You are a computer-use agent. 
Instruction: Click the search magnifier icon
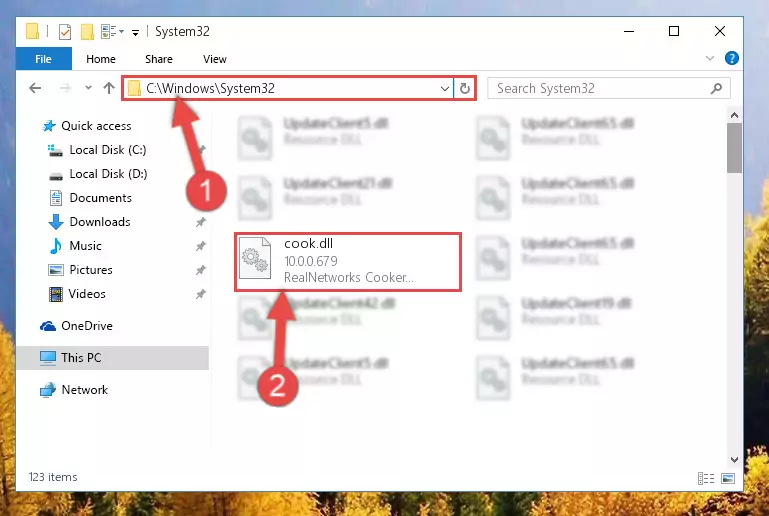pos(716,89)
